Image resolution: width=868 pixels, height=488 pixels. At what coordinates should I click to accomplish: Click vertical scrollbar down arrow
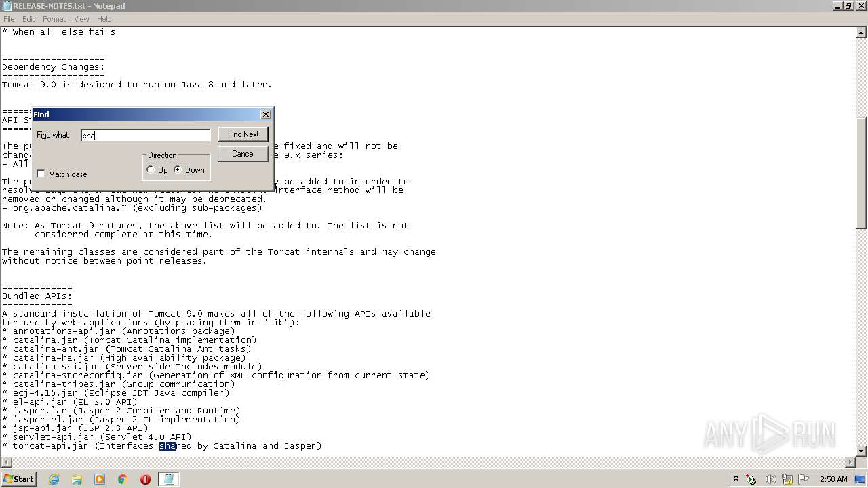tap(862, 451)
